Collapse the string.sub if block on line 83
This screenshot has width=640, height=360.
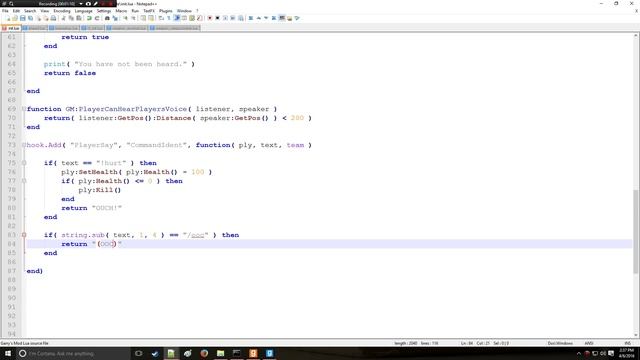[24, 235]
